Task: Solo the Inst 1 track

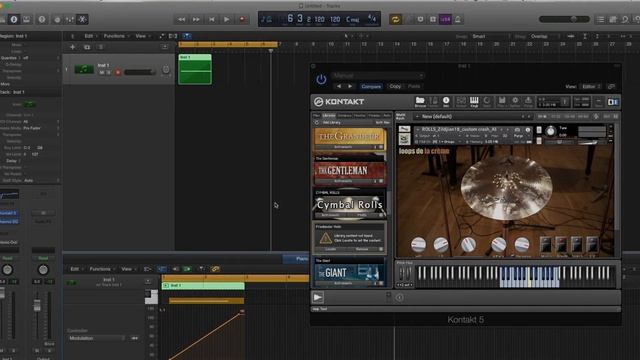Action: click(109, 72)
